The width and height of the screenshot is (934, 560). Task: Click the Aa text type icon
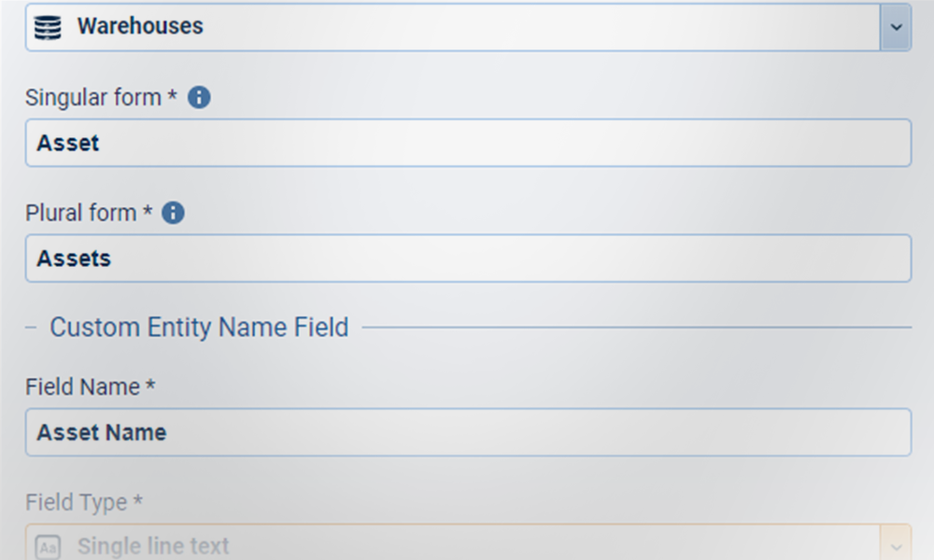click(x=48, y=547)
